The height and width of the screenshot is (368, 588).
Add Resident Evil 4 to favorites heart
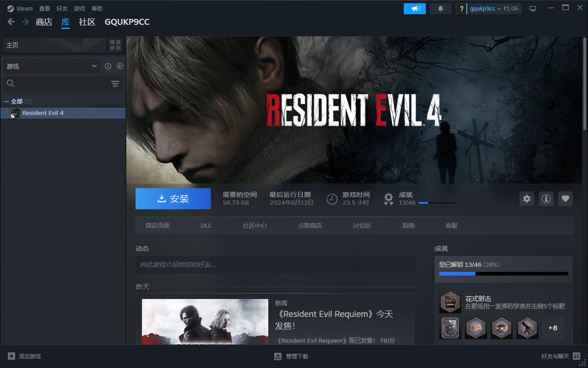point(565,199)
